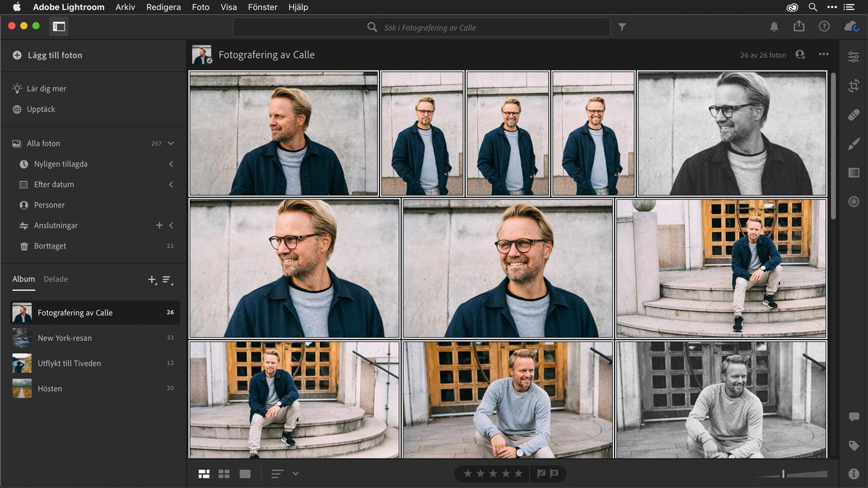Select the Healing brush tool

pyautogui.click(x=854, y=115)
